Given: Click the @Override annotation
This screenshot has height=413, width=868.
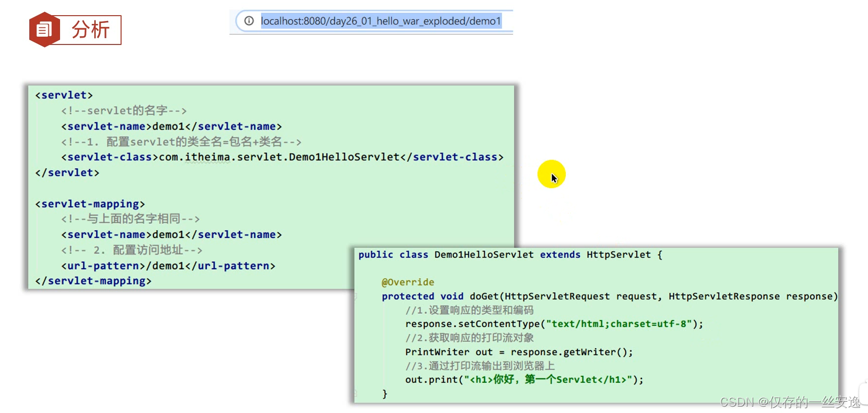Looking at the screenshot, I should coord(408,282).
